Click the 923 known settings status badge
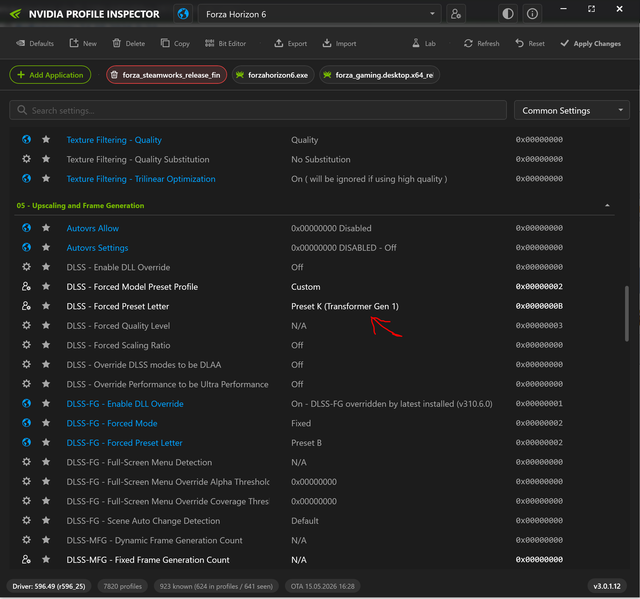The image size is (640, 599). click(x=216, y=586)
